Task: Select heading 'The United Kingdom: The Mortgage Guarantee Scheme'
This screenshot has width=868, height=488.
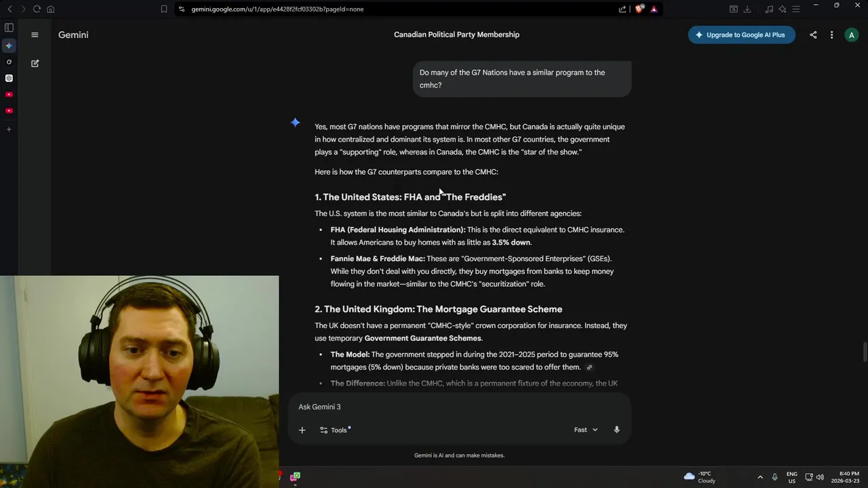Action: pos(438,309)
